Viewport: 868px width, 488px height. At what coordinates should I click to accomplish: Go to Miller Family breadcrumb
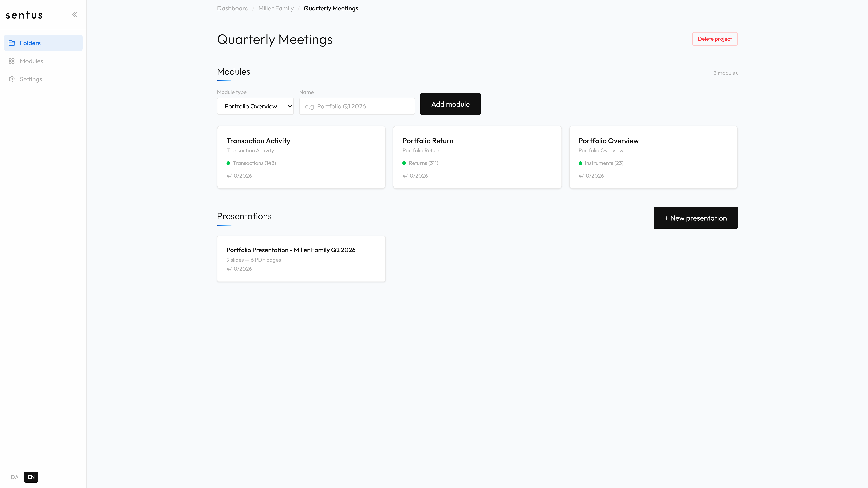pos(276,8)
